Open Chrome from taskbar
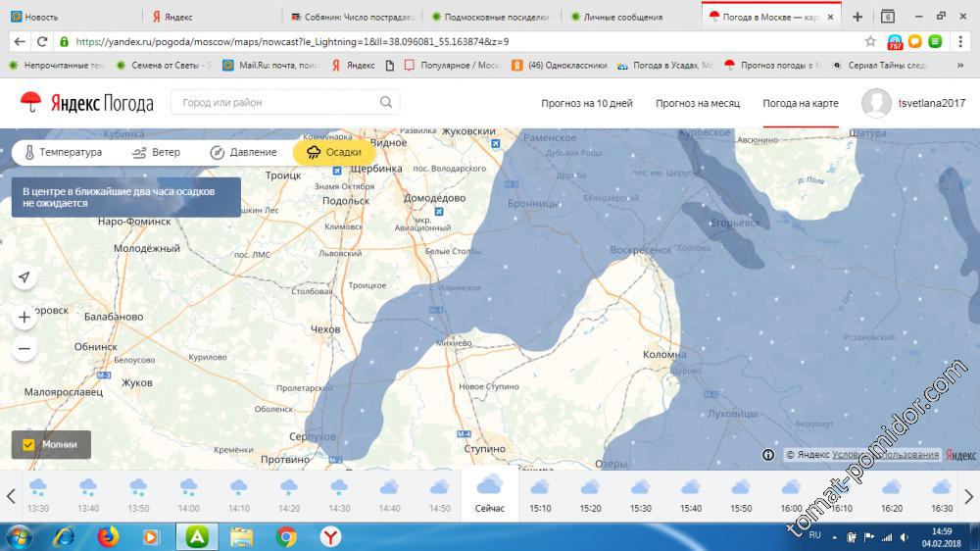Screen dimensions: 980x551 (286, 536)
